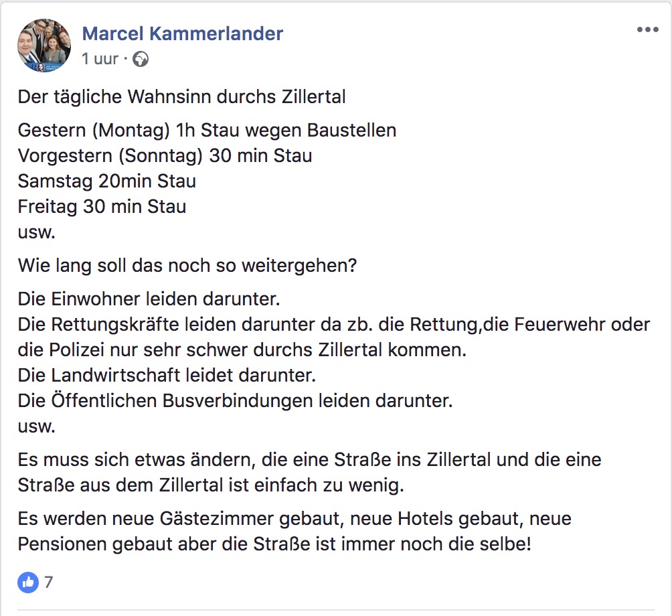Click the 'Freitag 30 min Stau' text
The image size is (672, 616).
pyautogui.click(x=102, y=207)
